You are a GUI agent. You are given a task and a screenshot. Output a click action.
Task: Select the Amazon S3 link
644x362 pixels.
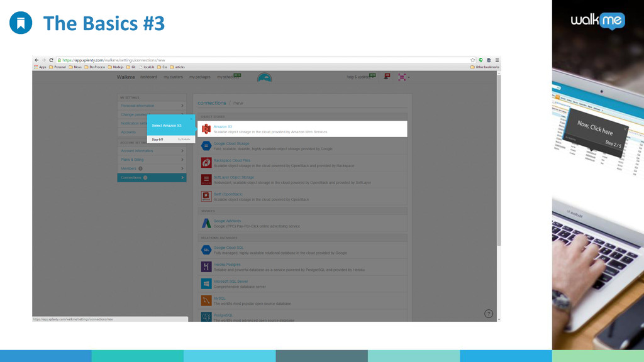click(223, 127)
